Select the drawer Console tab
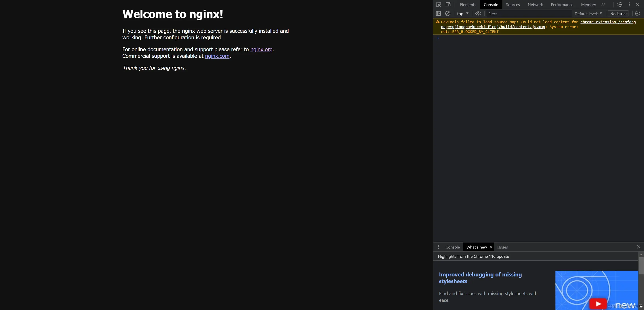The width and height of the screenshot is (644, 310). (453, 247)
